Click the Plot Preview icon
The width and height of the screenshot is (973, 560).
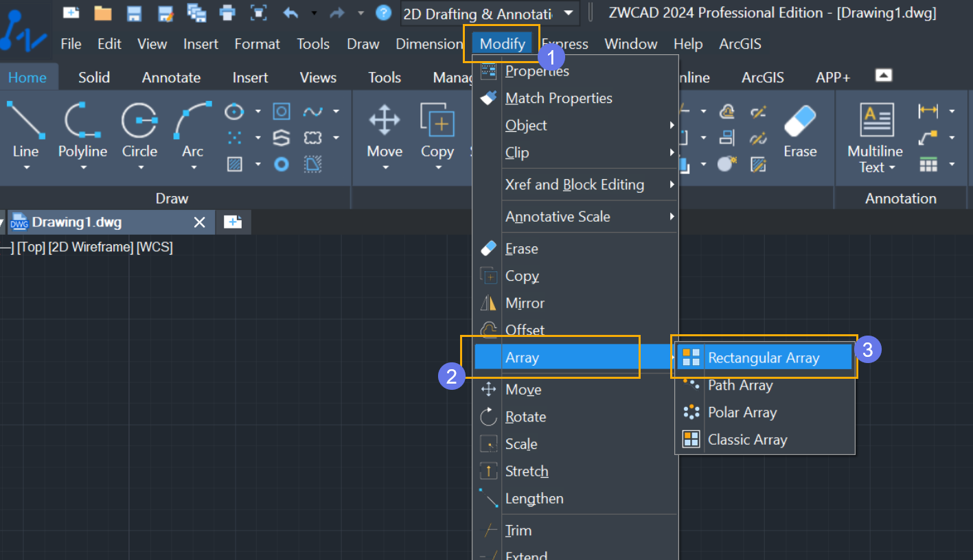(x=258, y=12)
